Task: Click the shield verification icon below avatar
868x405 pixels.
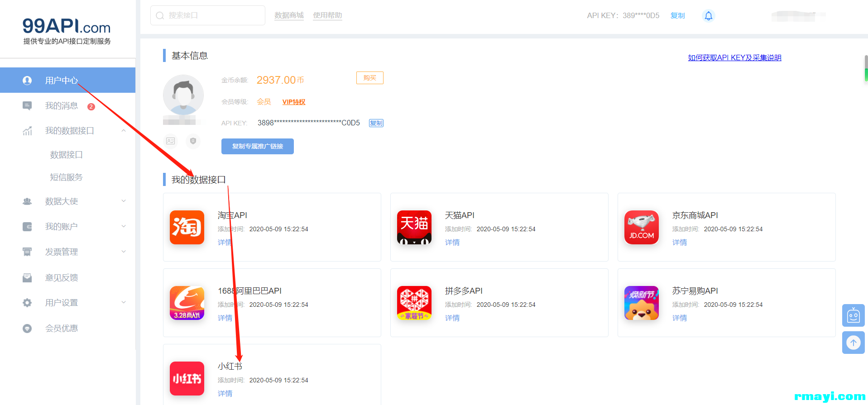Action: tap(193, 141)
